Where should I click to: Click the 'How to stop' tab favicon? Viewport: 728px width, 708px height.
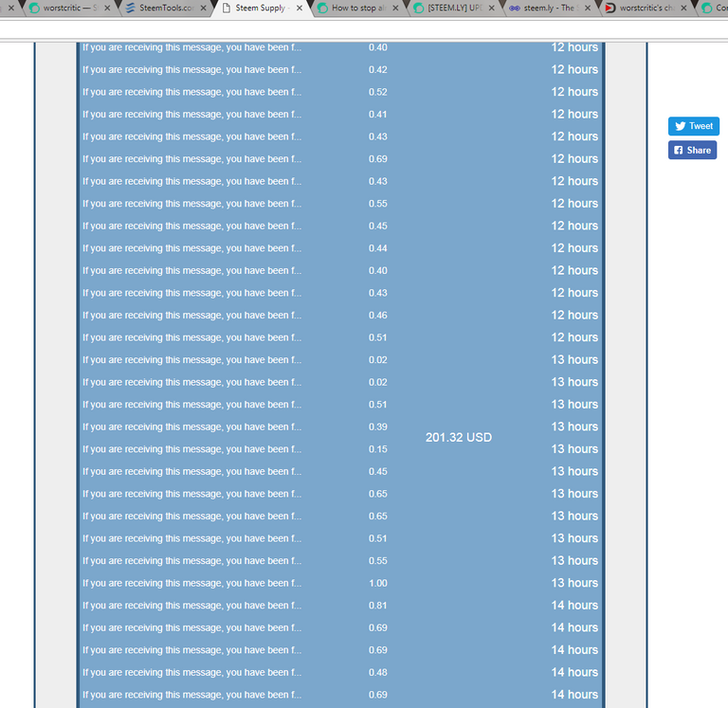[x=322, y=8]
